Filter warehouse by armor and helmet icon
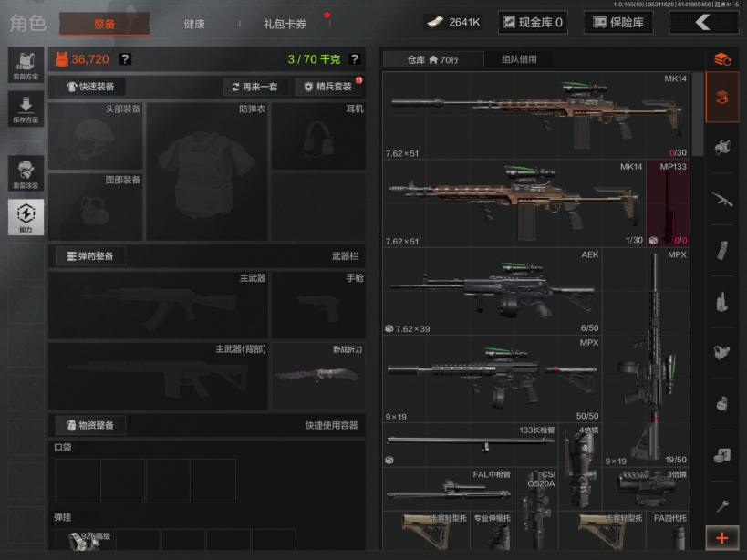 (722, 148)
